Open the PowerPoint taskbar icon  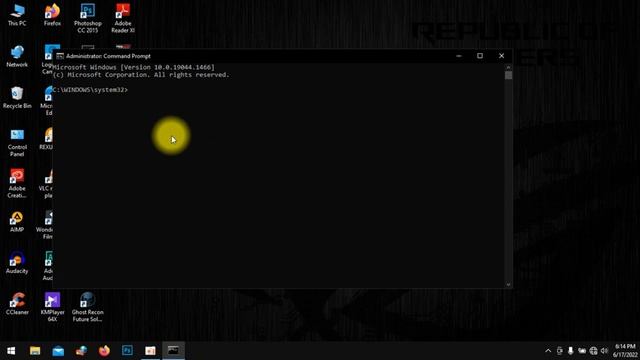[150, 351]
